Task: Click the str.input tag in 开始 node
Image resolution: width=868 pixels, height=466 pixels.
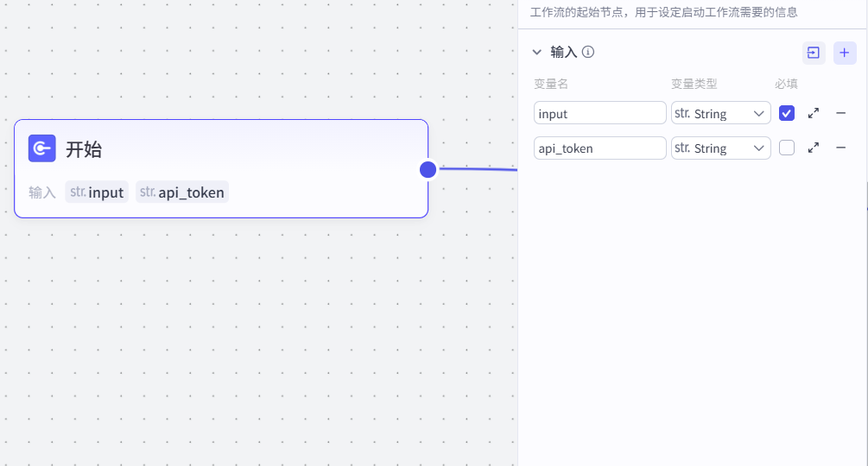Action: (97, 192)
